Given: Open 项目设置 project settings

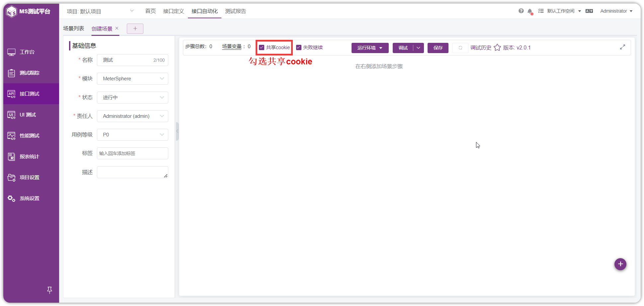Looking at the screenshot, I should (x=31, y=178).
